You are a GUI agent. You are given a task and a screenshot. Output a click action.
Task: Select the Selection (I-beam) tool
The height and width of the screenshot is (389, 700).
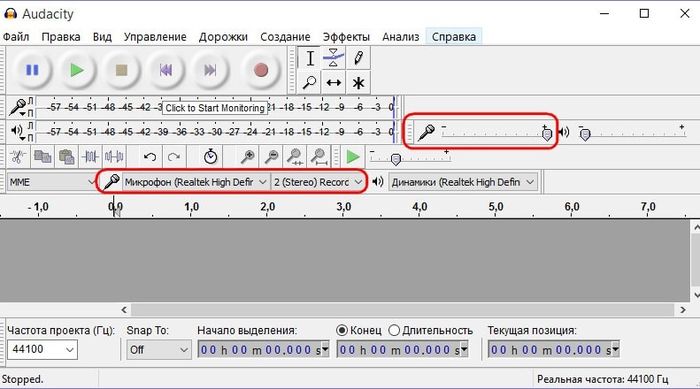[x=310, y=59]
